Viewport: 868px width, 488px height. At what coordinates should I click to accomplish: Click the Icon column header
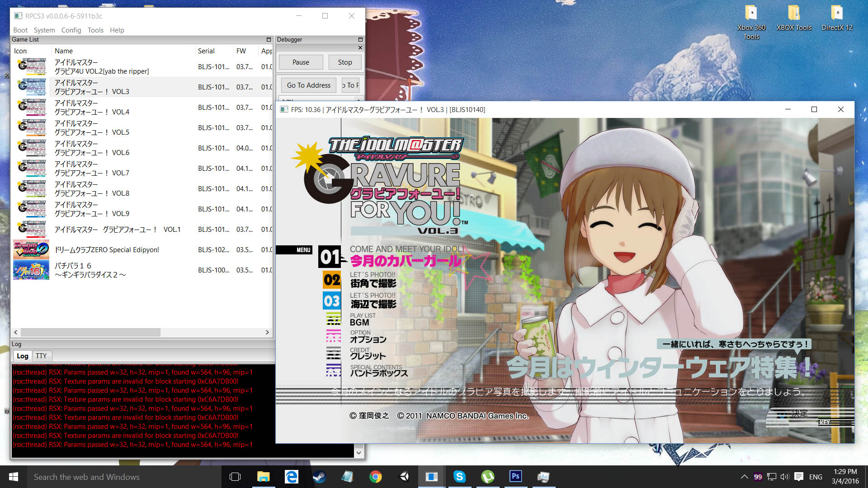(x=31, y=51)
